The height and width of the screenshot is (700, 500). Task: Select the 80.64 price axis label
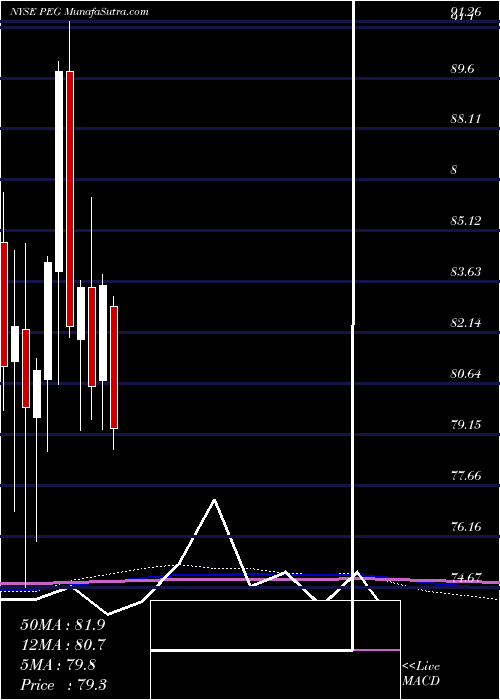466,373
